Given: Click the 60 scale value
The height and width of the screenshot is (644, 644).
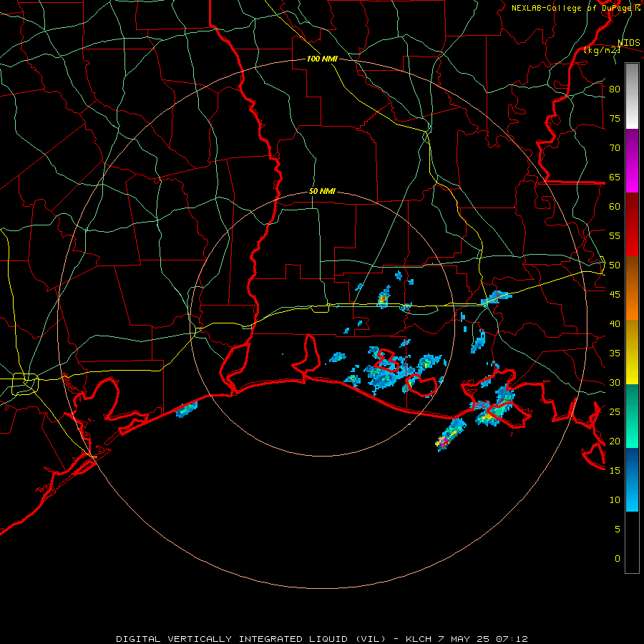Looking at the screenshot, I should (x=615, y=207).
